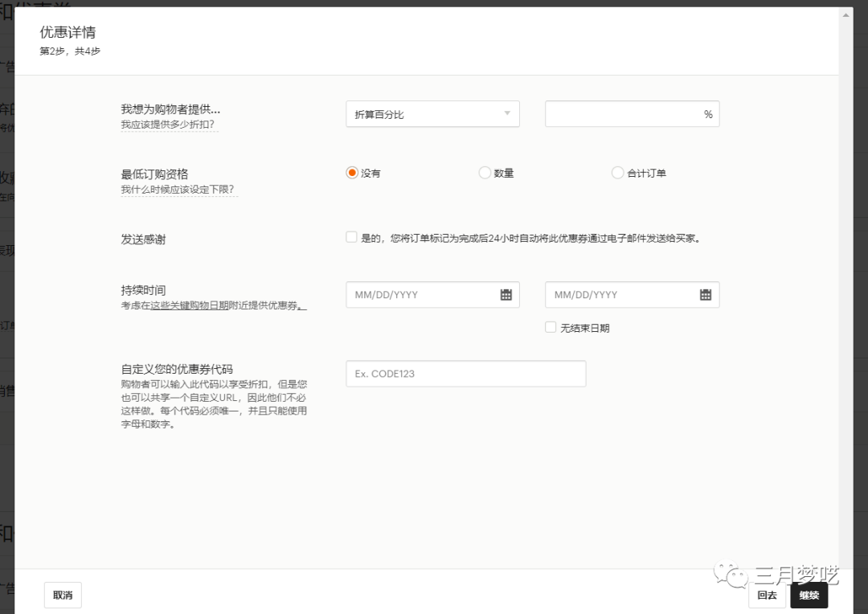Screen dimensions: 868x614
Task: Click the 回去 go back button
Action: [x=766, y=595]
